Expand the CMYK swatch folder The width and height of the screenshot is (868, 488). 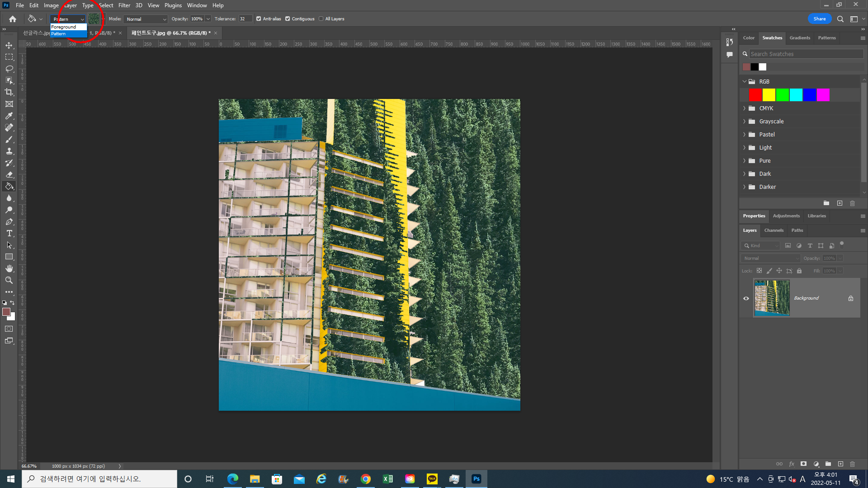tap(744, 108)
